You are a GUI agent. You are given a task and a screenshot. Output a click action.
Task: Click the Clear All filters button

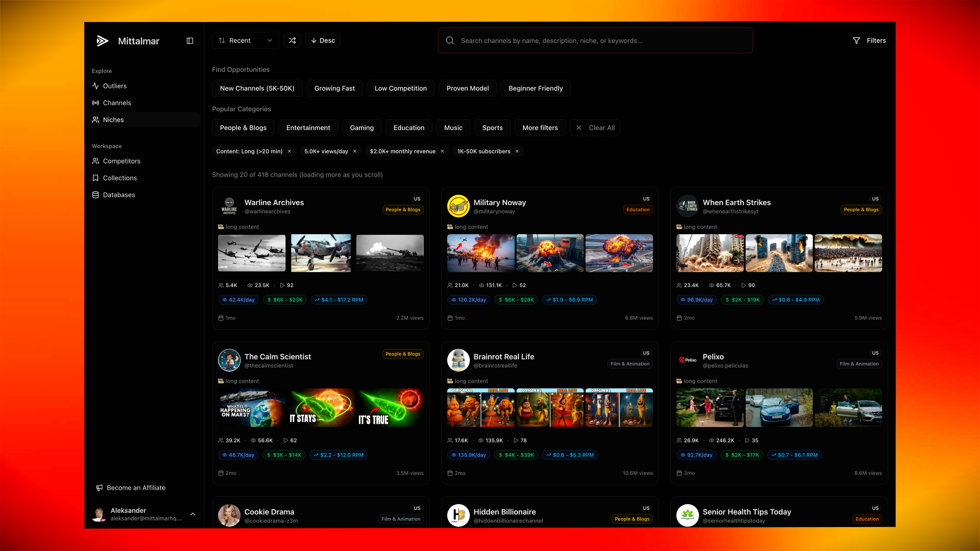(x=595, y=128)
